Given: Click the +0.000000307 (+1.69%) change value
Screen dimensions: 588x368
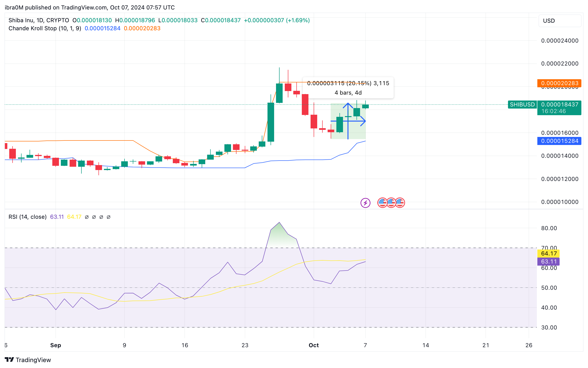Looking at the screenshot, I should (277, 20).
